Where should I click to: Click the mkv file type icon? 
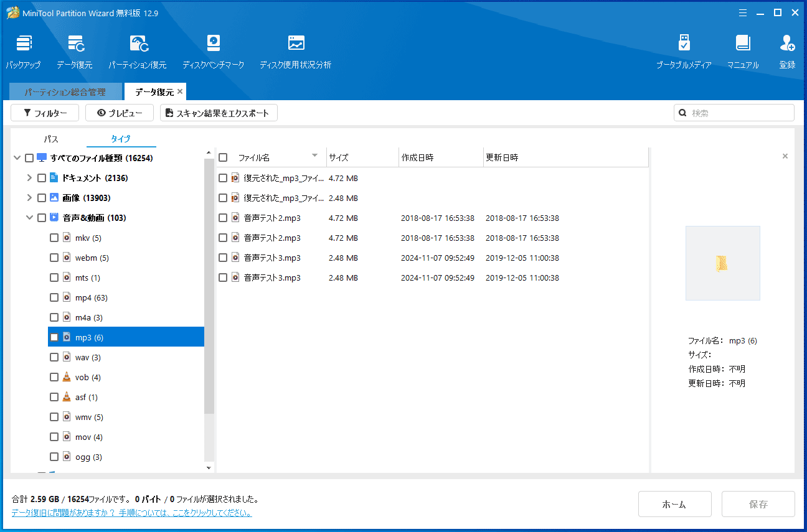(x=67, y=238)
